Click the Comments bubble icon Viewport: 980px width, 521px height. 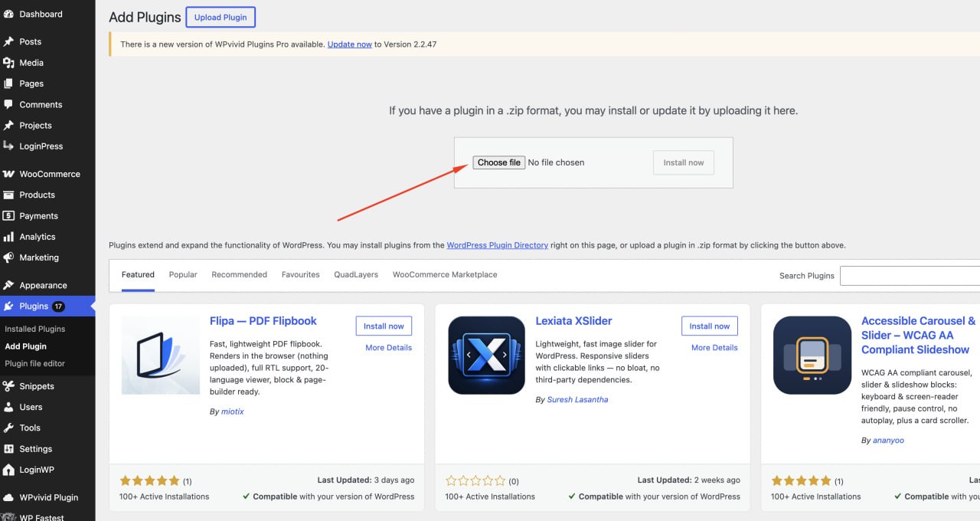pos(8,104)
